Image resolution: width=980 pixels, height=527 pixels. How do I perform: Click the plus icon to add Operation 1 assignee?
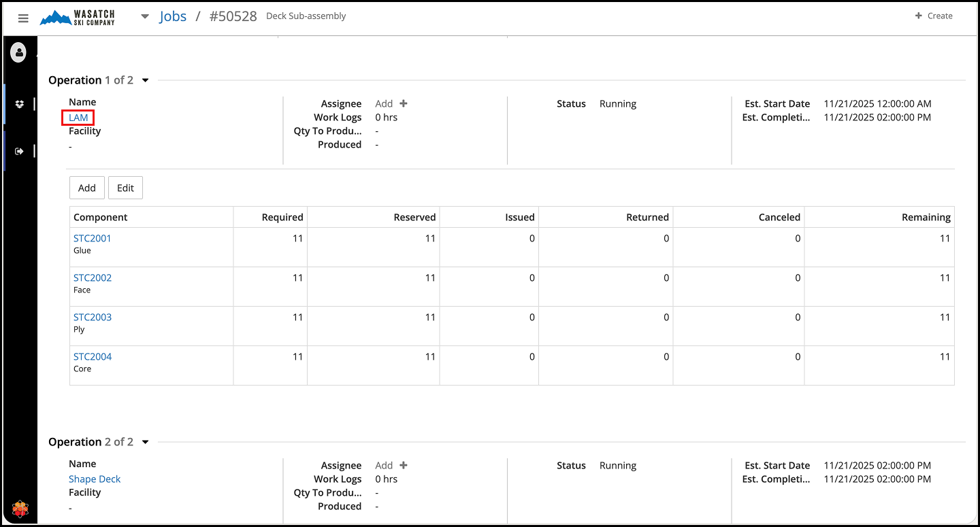(x=404, y=103)
